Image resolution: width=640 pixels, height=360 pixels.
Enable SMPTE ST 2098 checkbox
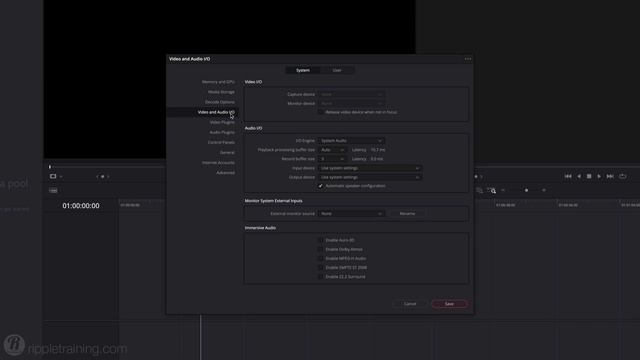tap(321, 268)
